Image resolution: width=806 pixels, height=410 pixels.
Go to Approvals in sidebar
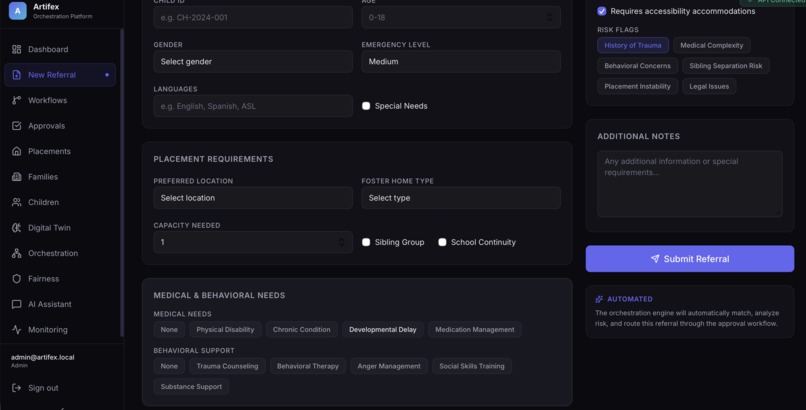60,126
